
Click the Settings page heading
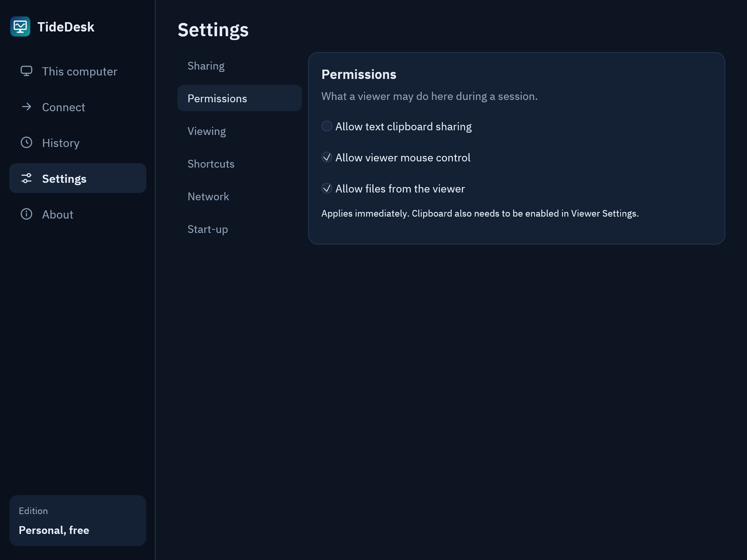(213, 30)
